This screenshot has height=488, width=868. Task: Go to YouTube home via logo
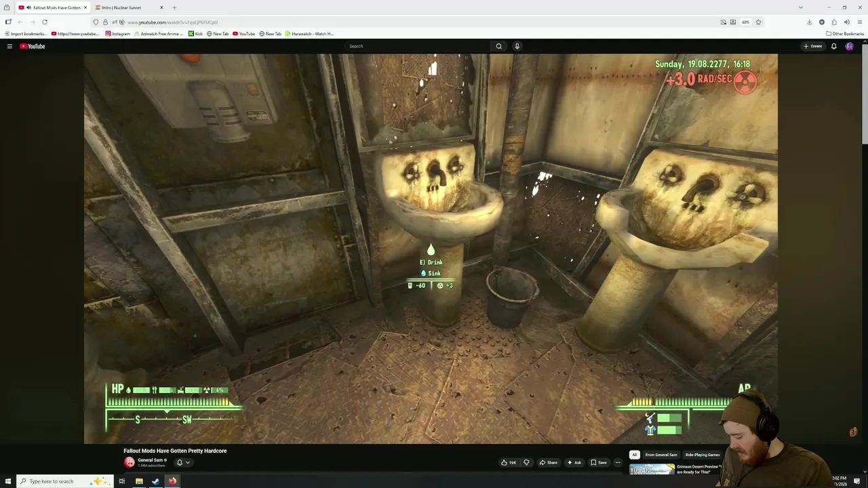(32, 46)
